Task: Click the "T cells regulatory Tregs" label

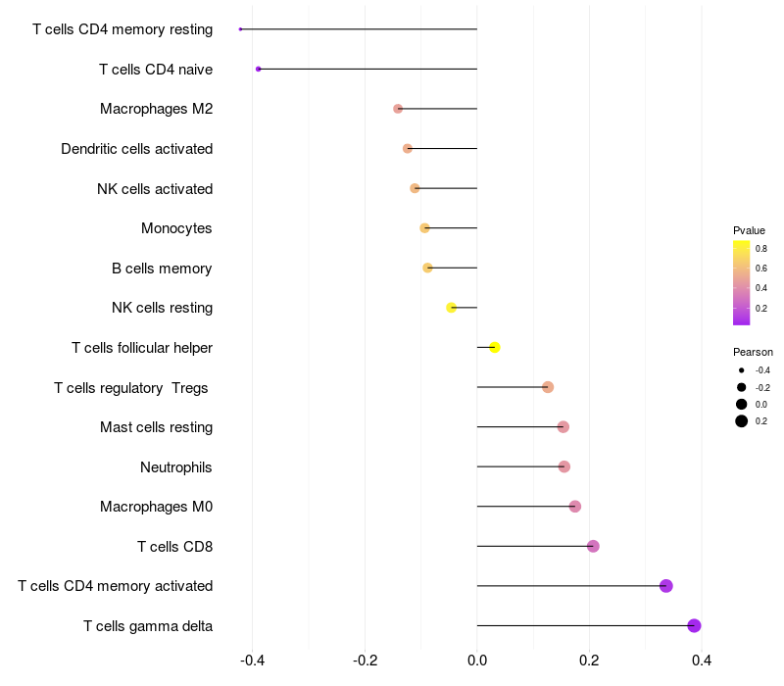Action: point(131,388)
